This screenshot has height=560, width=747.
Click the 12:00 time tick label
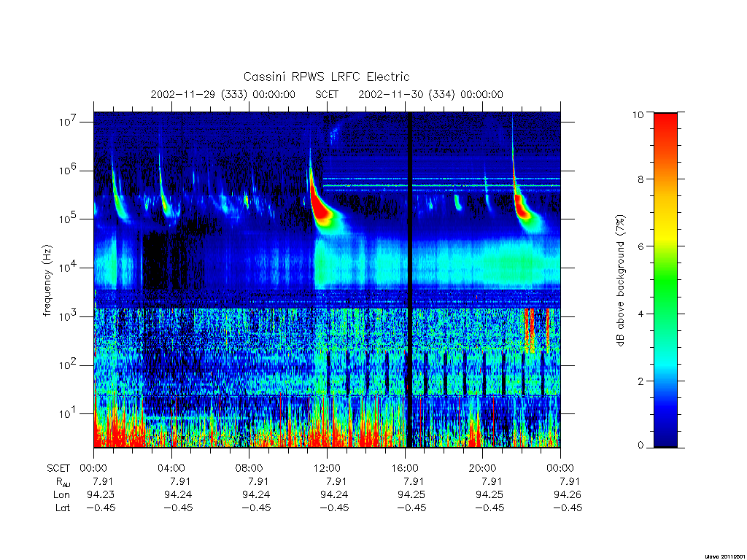pyautogui.click(x=327, y=469)
